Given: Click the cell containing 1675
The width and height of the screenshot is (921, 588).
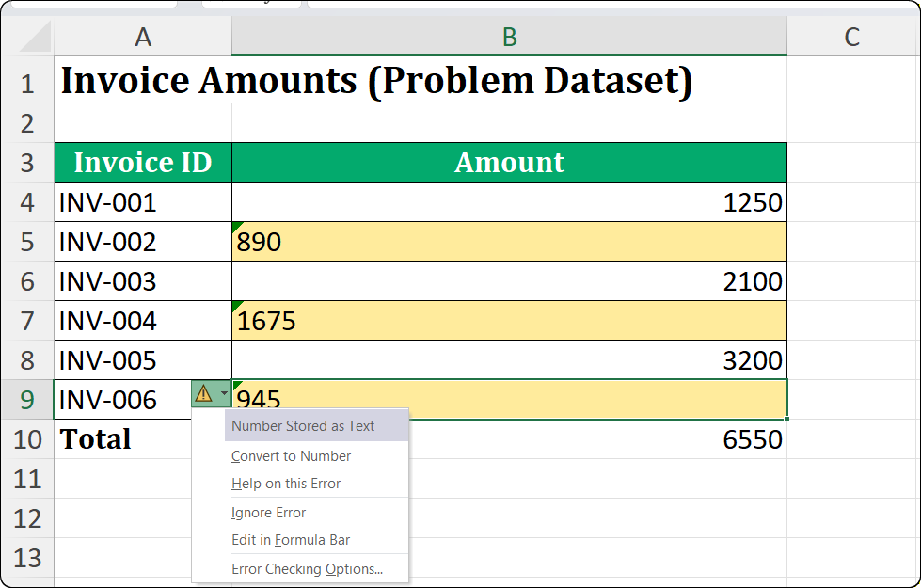Looking at the screenshot, I should [x=508, y=321].
